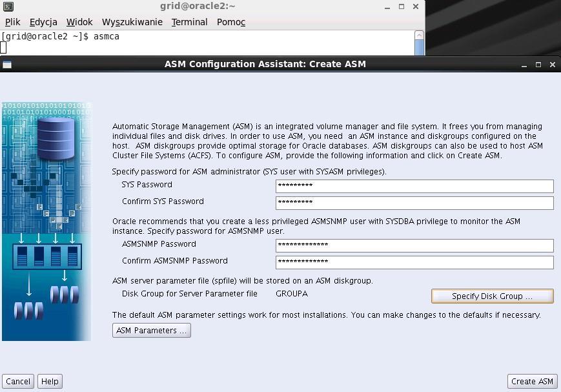Open the Edycja menu in the terminal
Image resolution: width=561 pixels, height=392 pixels.
coord(43,22)
